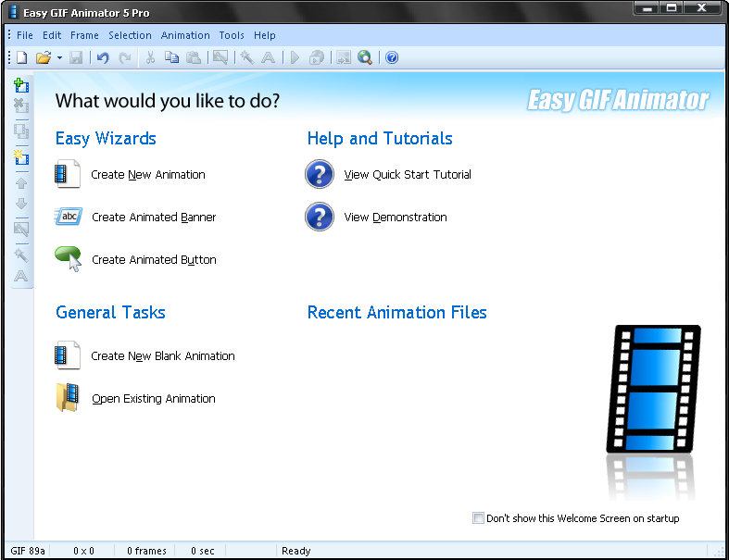Click the Resize animation toolbar icon
The image size is (729, 560).
(x=344, y=57)
